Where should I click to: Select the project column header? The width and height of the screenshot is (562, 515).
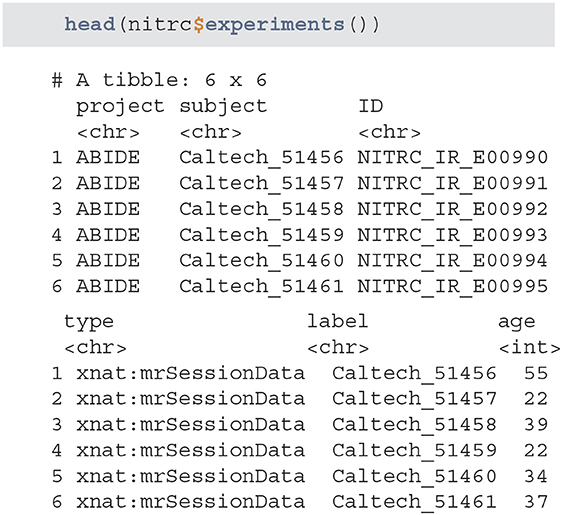pyautogui.click(x=120, y=107)
